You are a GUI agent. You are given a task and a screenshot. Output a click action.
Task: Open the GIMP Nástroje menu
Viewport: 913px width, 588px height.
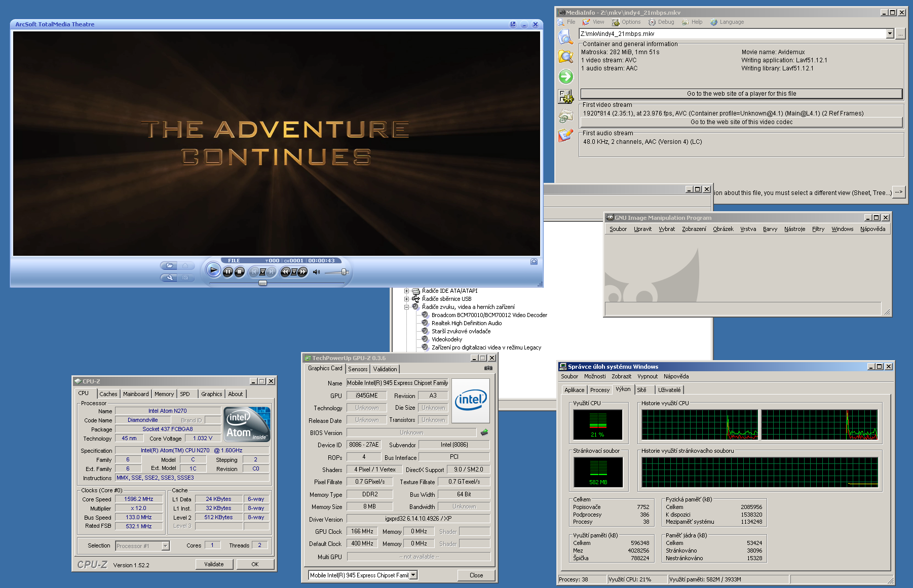794,229
